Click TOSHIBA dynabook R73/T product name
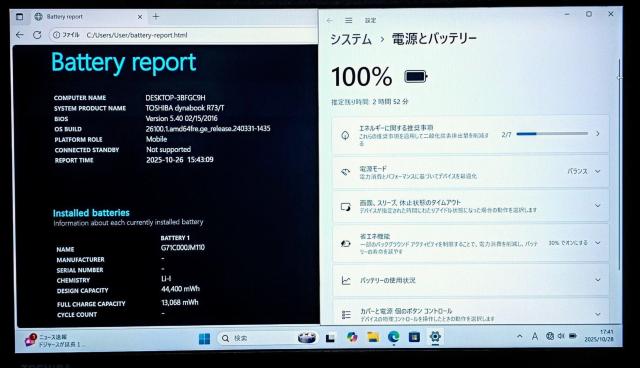The image size is (640, 368). 184,108
